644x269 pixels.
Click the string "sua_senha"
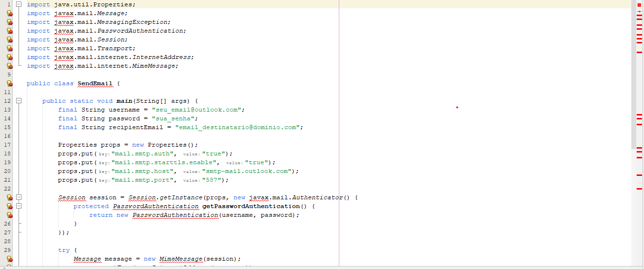[173, 118]
